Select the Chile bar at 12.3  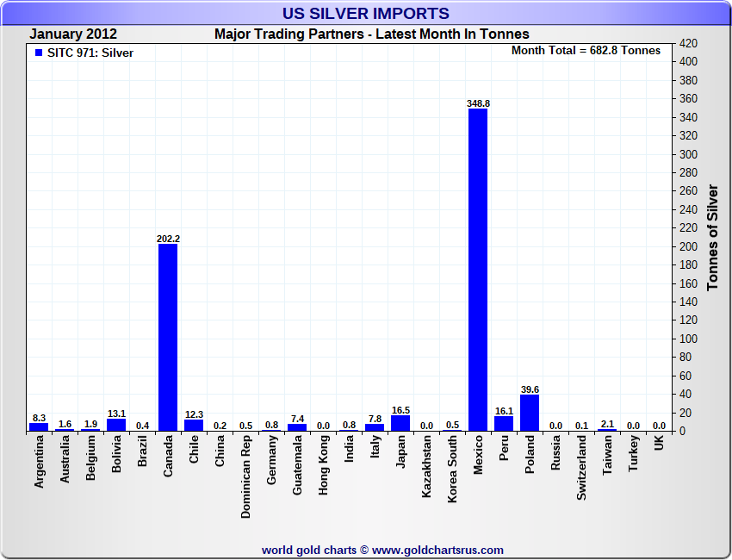(194, 425)
